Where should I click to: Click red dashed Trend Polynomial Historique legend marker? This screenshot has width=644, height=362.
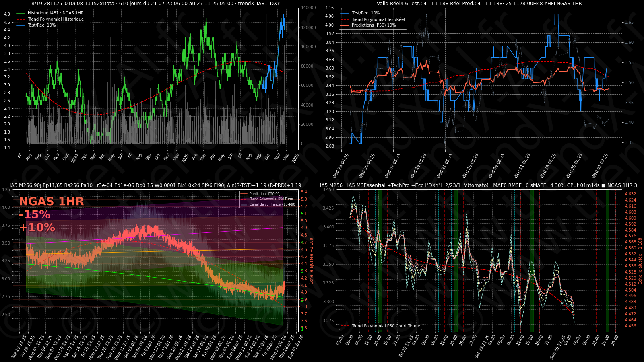click(21, 19)
